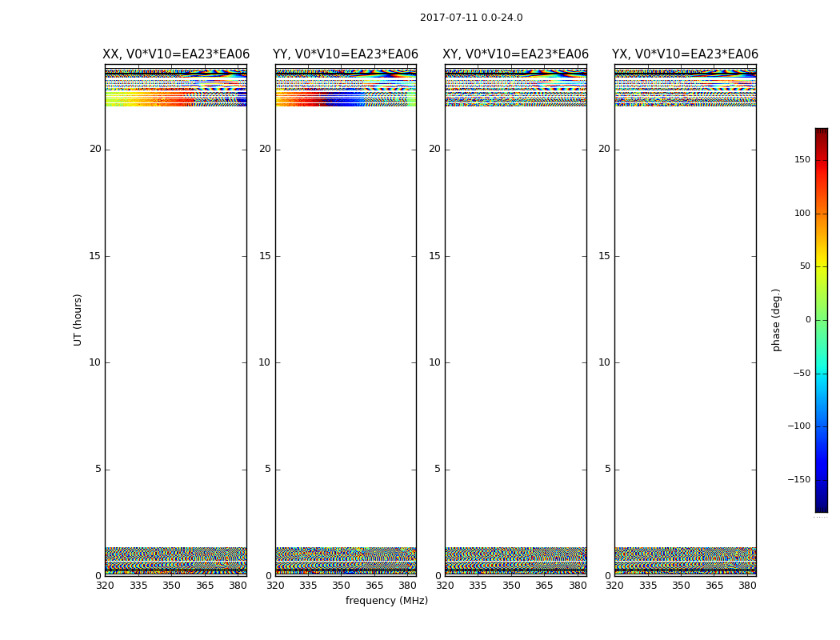This screenshot has width=840, height=640.
Task: Select the YY panel title
Action: tap(346, 54)
